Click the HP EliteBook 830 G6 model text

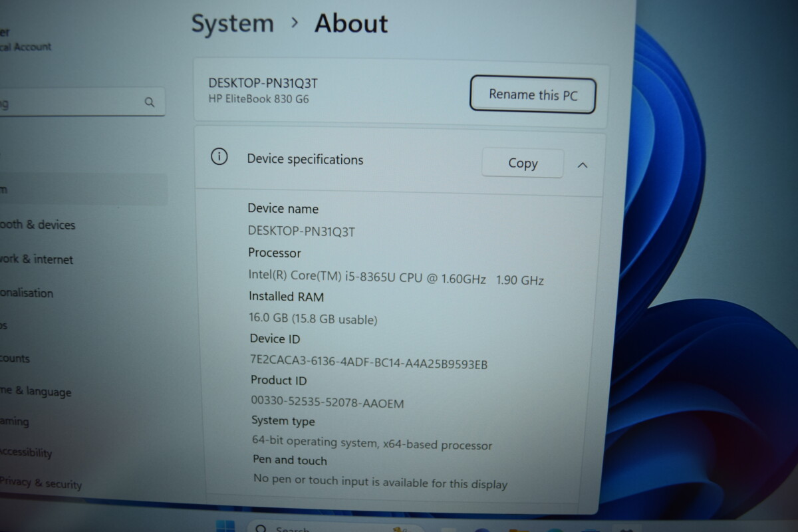click(x=259, y=99)
